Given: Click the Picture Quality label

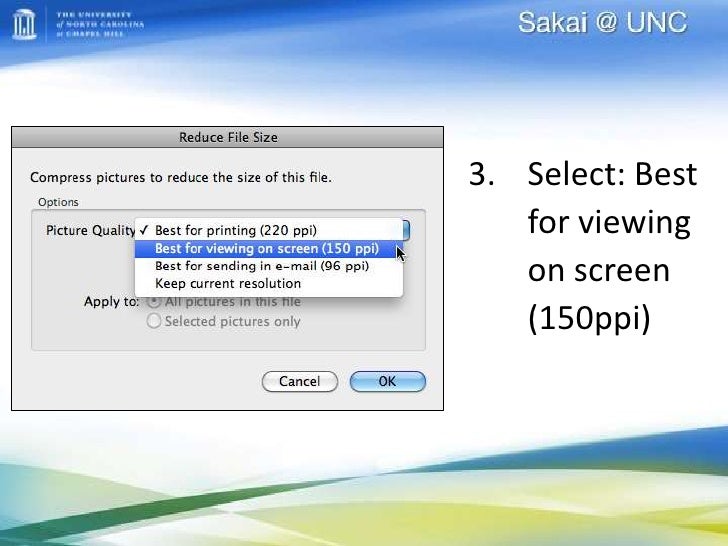Looking at the screenshot, I should 91,230.
